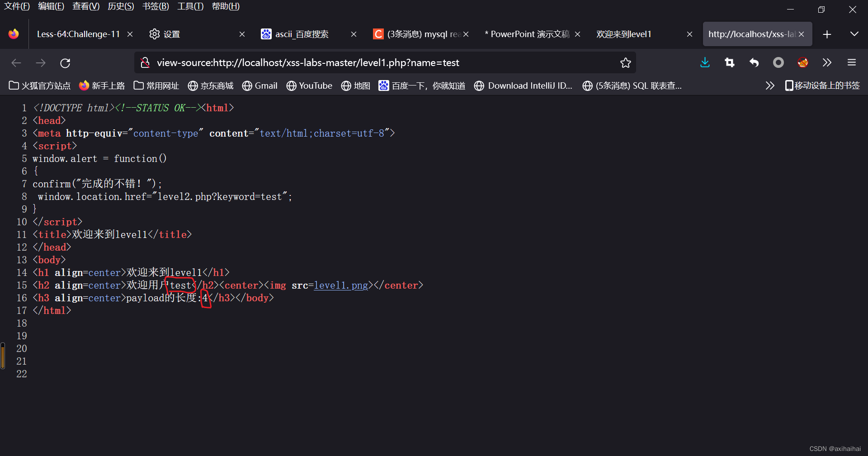Open the level1.png link
Image resolution: width=868 pixels, height=456 pixels.
click(x=341, y=285)
